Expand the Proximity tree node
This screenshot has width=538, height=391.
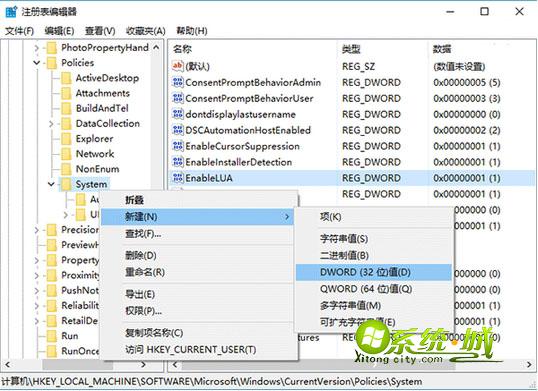37,275
